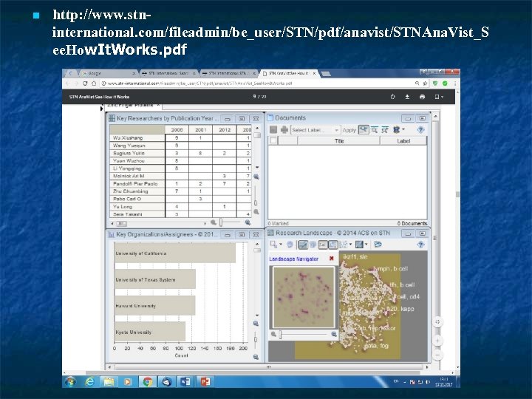
Task: Adjust the Landscape Navigator zoom slider
Action: [280, 335]
